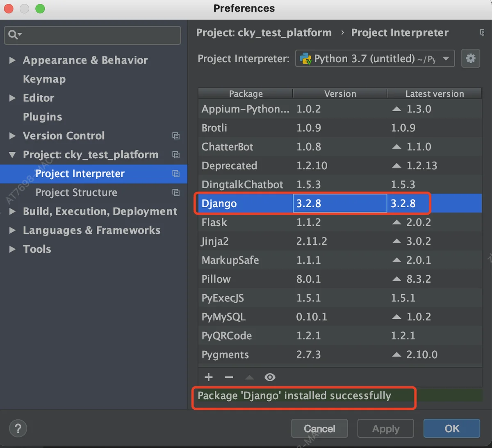Click the breadcrumb Project: cky_test_platform

point(264,33)
